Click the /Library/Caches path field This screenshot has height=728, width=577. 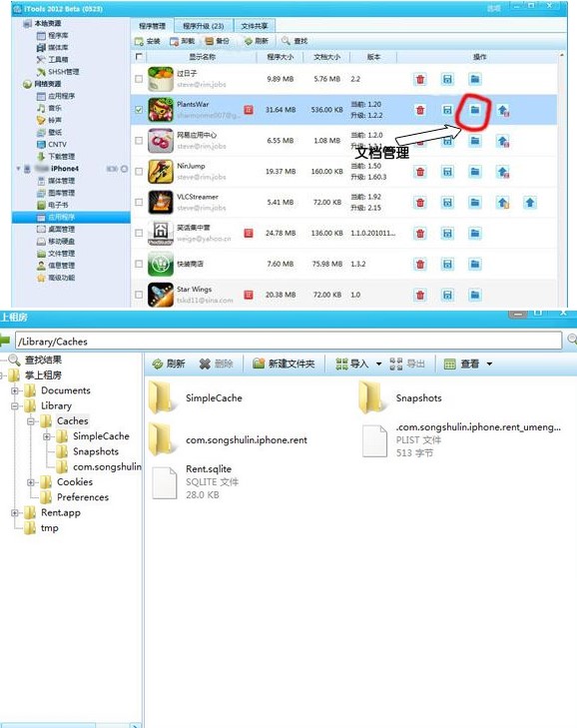tap(288, 341)
